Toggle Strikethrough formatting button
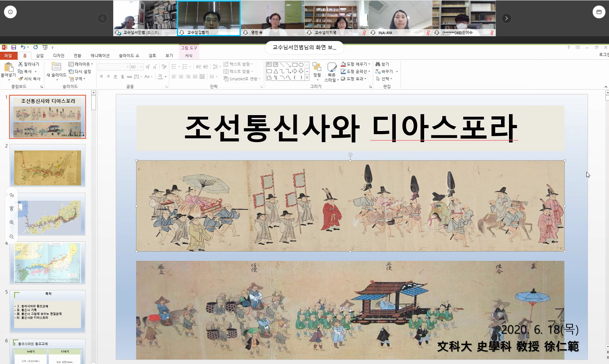Image resolution: width=609 pixels, height=364 pixels. (x=129, y=76)
